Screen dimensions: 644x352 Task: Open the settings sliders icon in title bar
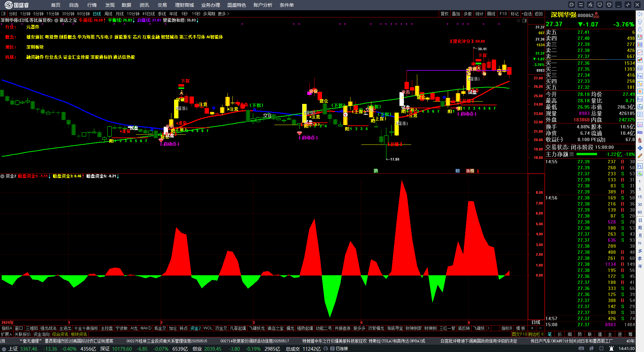[581, 5]
